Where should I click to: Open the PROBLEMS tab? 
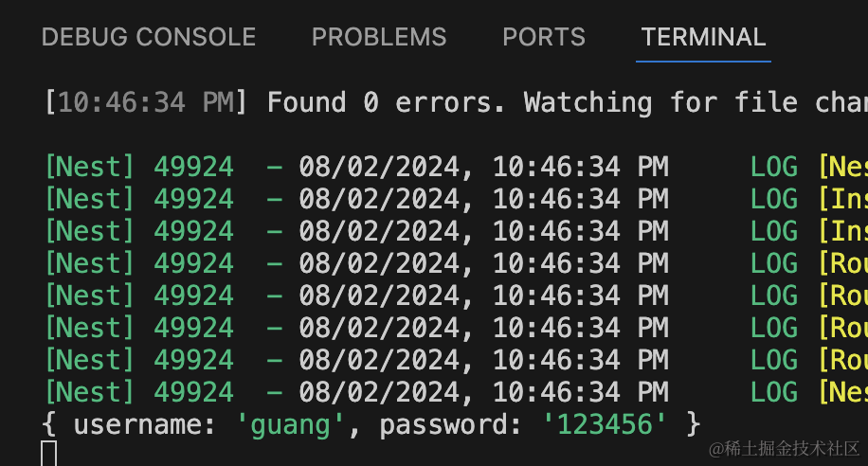click(x=379, y=37)
